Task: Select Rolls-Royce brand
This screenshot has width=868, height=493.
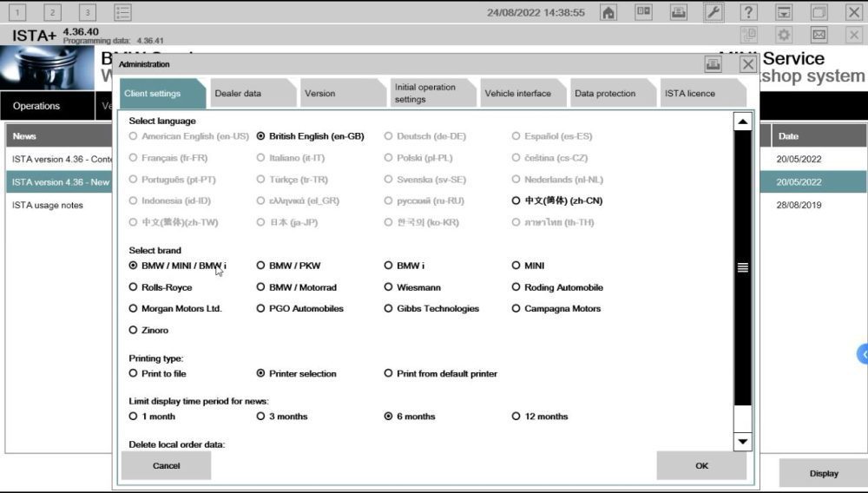Action: point(161,287)
